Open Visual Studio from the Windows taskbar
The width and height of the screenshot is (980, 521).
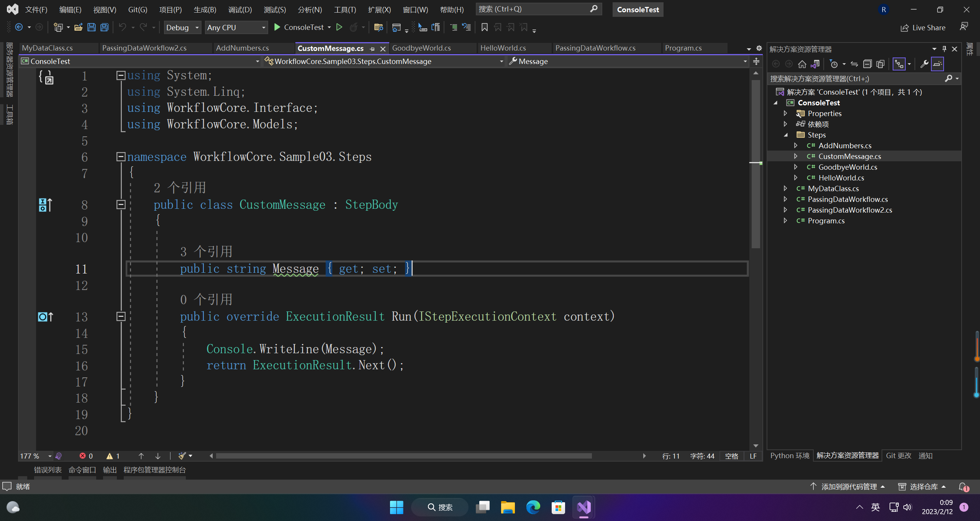tap(583, 507)
